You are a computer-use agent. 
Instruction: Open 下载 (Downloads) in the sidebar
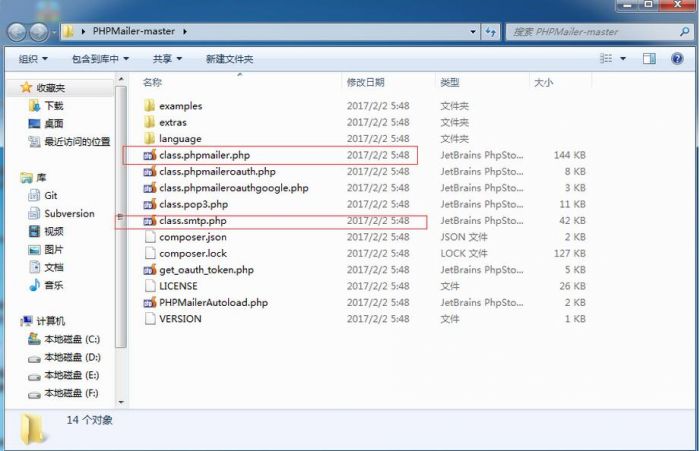46,106
